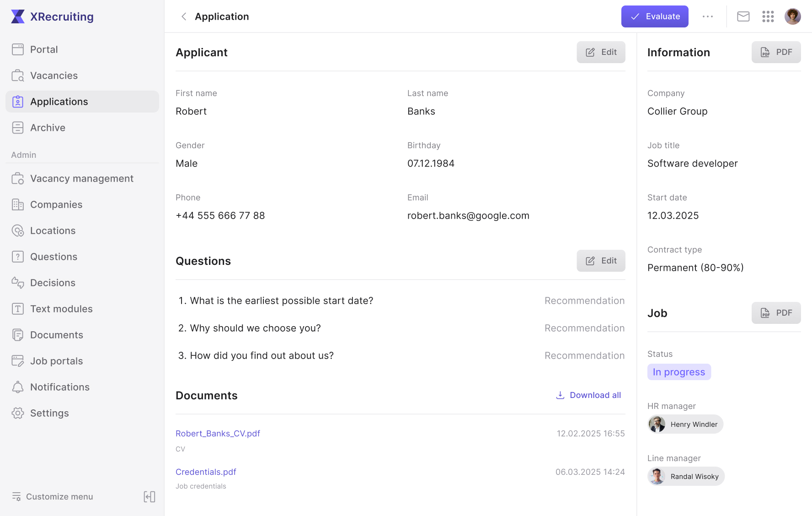Go back with the arrow beside Application
The width and height of the screenshot is (812, 516).
pos(184,16)
